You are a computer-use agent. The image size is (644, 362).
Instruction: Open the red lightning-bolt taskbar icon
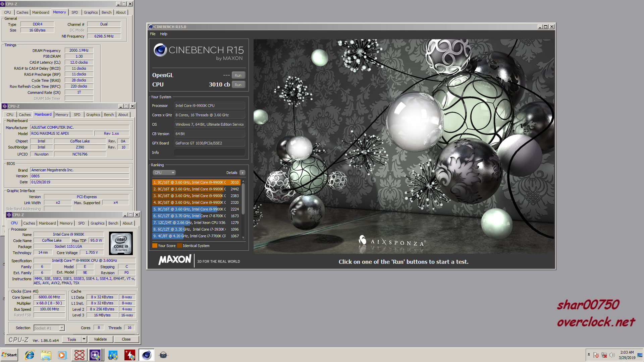click(x=129, y=355)
